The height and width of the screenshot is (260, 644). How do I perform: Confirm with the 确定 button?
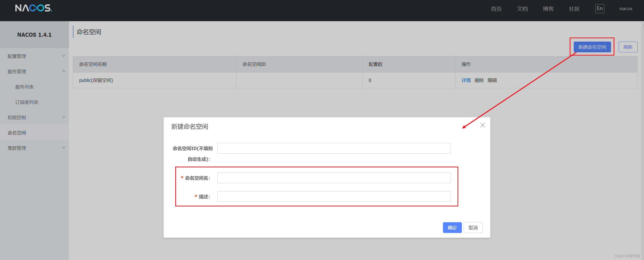(452, 228)
